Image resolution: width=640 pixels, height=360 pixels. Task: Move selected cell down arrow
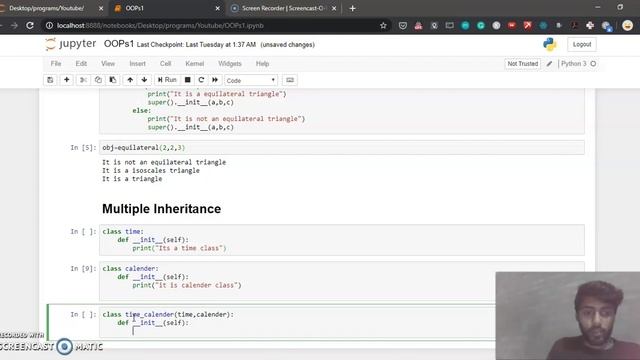coord(144,80)
